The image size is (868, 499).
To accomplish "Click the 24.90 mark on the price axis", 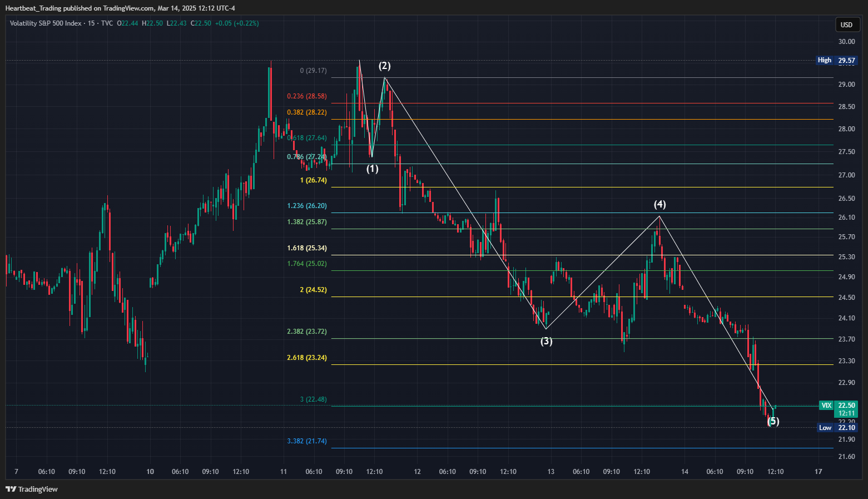I will coord(846,277).
